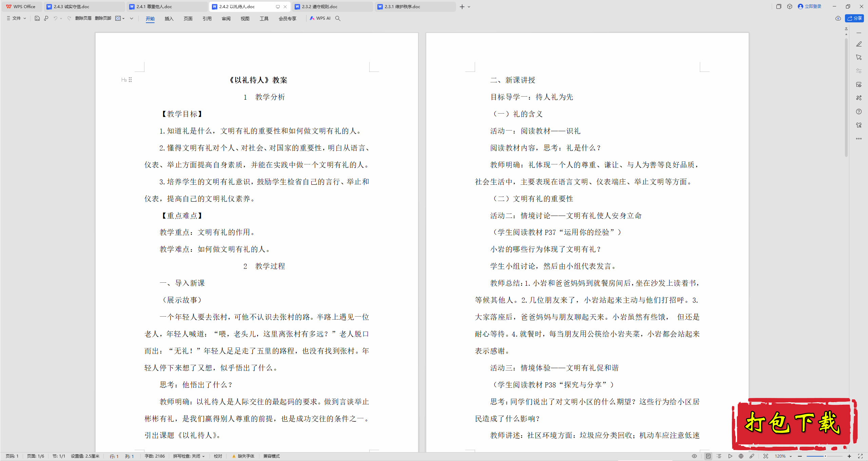The height and width of the screenshot is (461, 868).
Task: Close the 2.4.2 以礼待人.doc tab
Action: (285, 6)
